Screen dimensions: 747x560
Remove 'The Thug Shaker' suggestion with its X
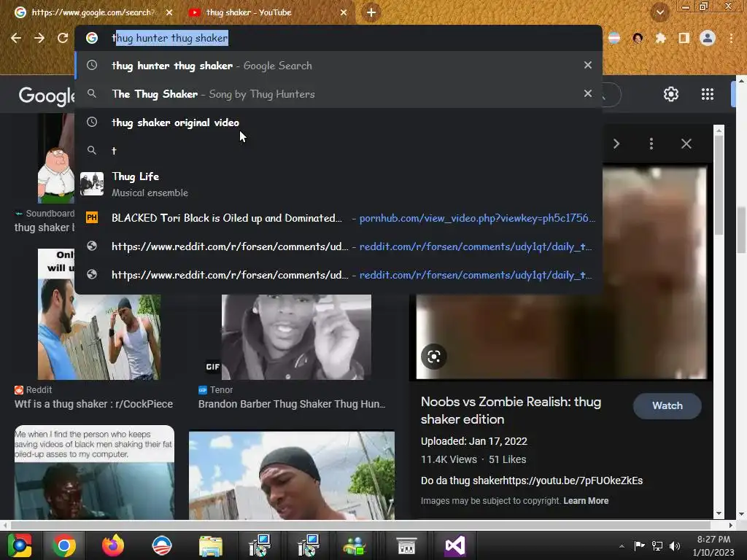click(588, 93)
